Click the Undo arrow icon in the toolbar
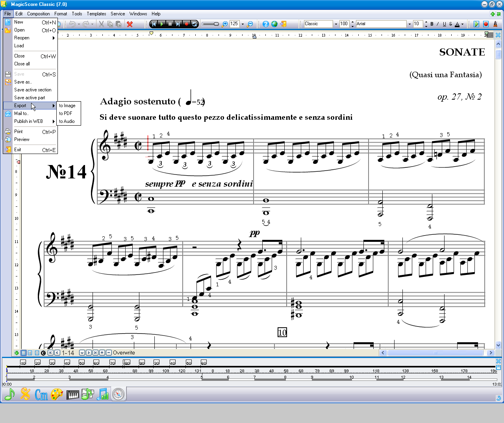 point(72,24)
